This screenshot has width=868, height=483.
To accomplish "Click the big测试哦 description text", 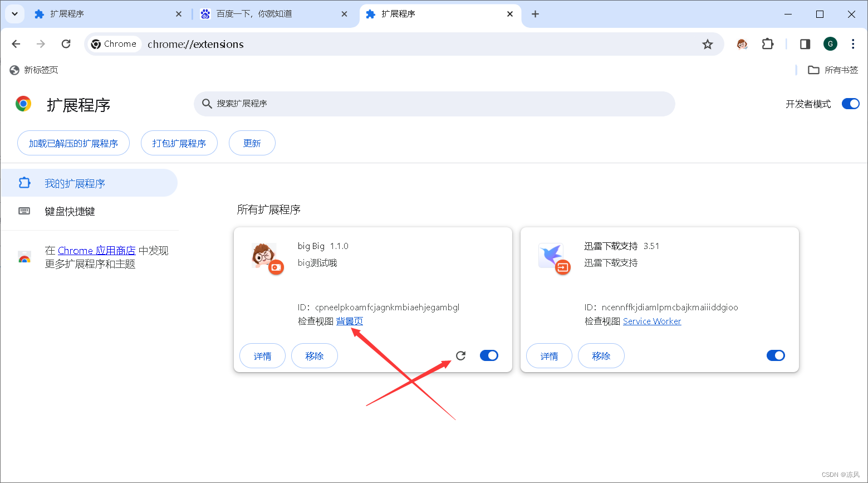I will 317,263.
